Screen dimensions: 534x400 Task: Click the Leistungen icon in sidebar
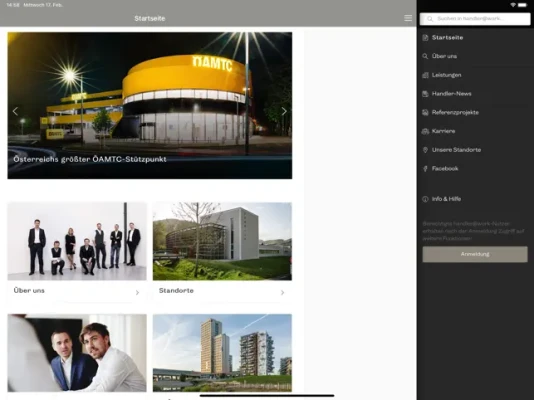[x=425, y=75]
